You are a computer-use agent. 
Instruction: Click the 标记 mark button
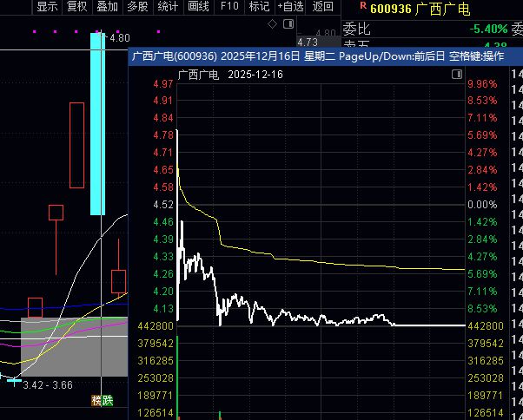[x=260, y=6]
